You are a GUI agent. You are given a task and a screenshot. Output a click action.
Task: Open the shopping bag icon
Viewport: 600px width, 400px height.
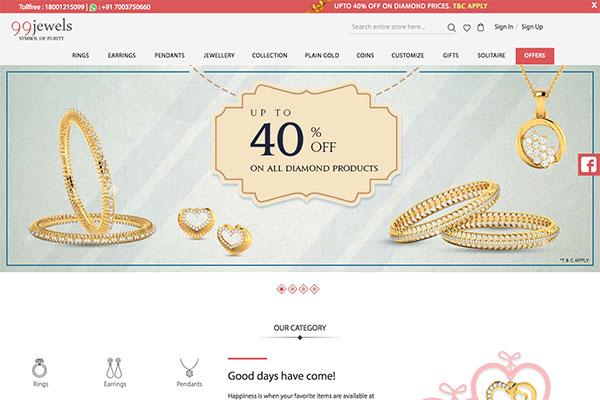tap(481, 27)
